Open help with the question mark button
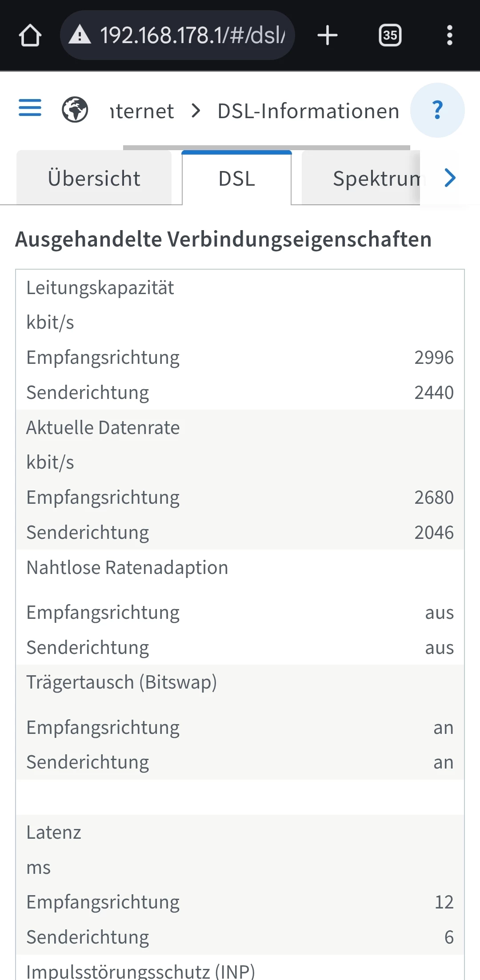Viewport: 480px width, 980px height. tap(437, 110)
